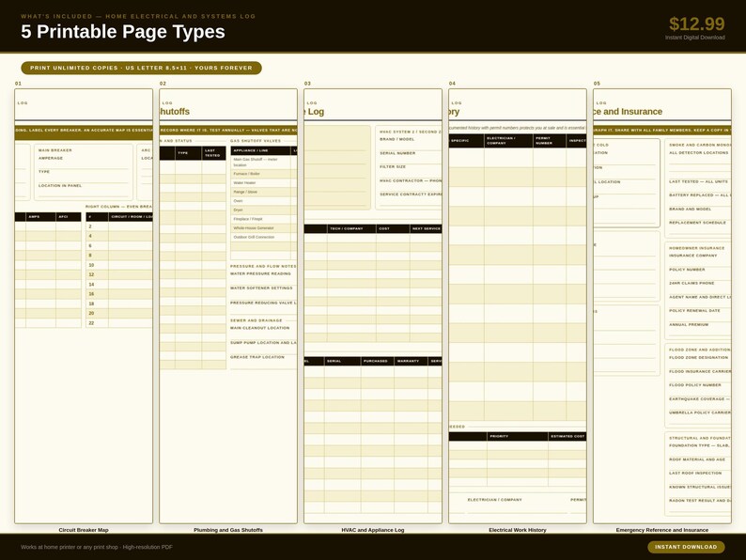Open the HVAC and Appliance Log page thumbnail
Image resolution: width=746 pixels, height=560 pixels.
click(x=373, y=306)
